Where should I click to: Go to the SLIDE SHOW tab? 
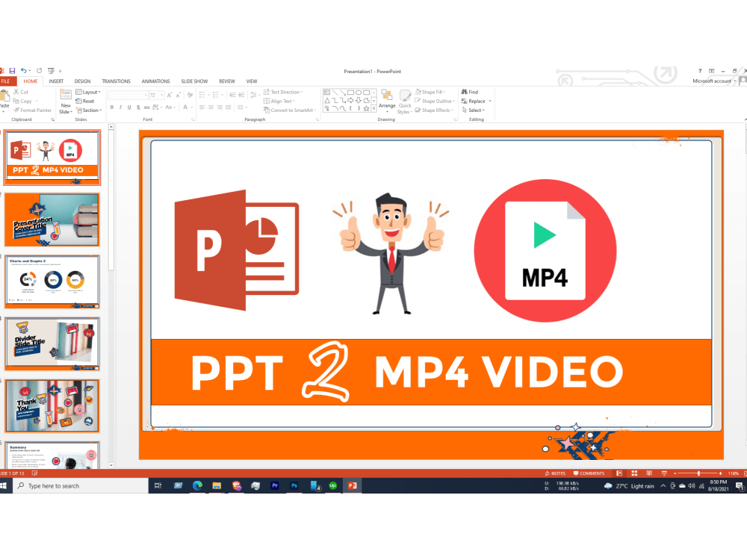[x=194, y=81]
